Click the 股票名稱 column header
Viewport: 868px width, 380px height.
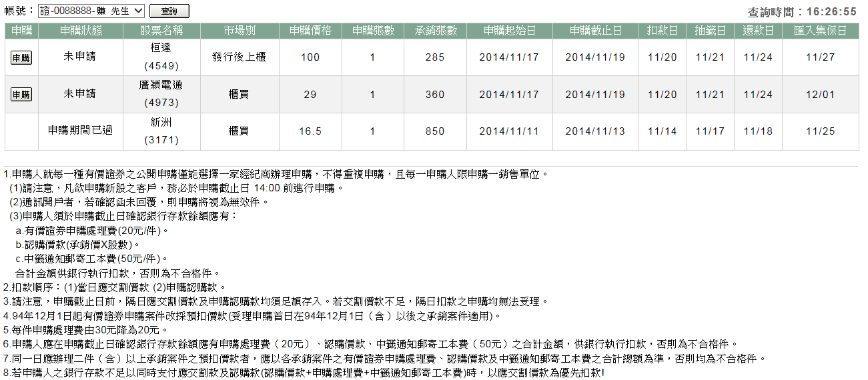pos(161,31)
